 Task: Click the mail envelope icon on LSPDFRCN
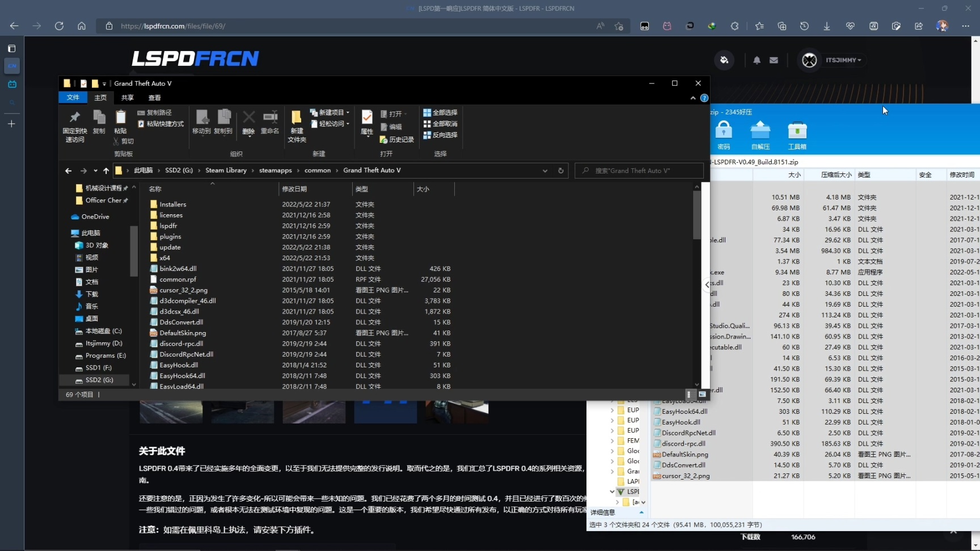pyautogui.click(x=774, y=60)
